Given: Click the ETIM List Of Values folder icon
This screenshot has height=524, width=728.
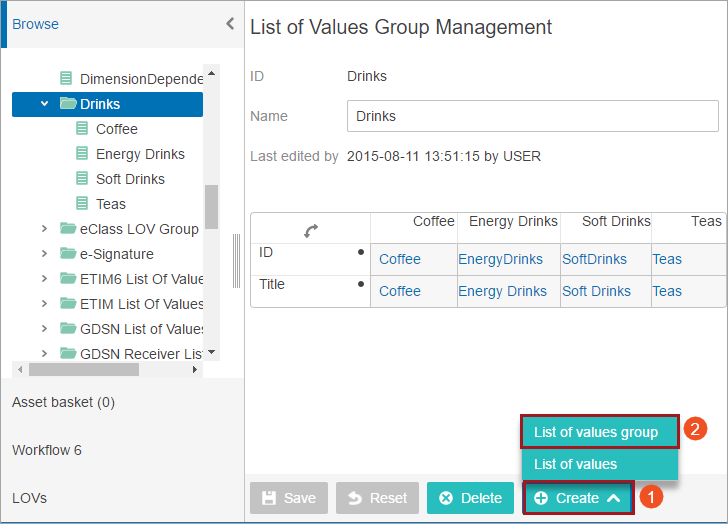Looking at the screenshot, I should [68, 304].
